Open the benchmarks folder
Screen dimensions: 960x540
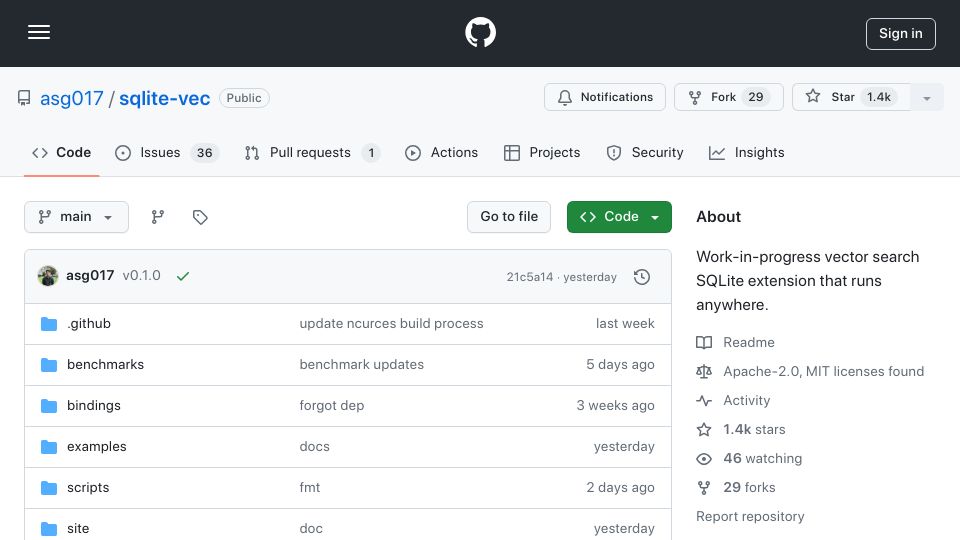click(x=105, y=364)
